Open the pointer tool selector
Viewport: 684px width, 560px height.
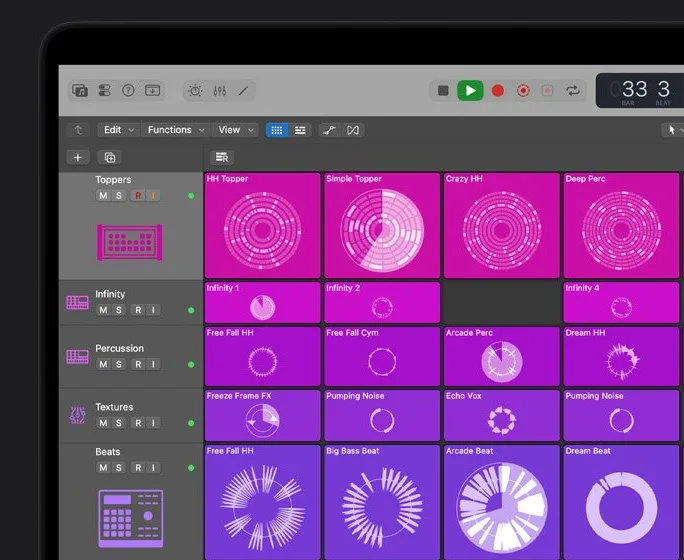pos(672,130)
